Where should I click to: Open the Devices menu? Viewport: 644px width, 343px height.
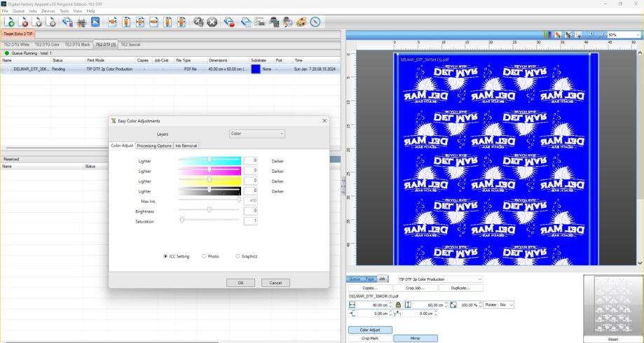point(48,11)
